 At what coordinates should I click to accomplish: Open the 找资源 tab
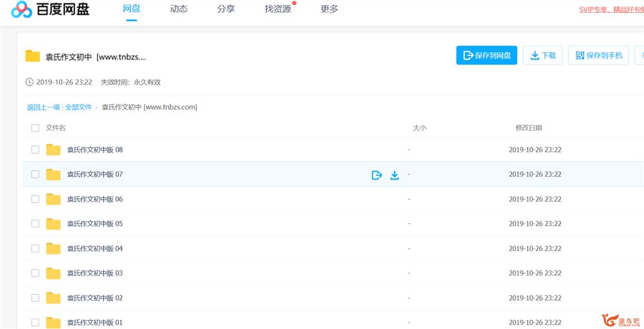pos(278,9)
